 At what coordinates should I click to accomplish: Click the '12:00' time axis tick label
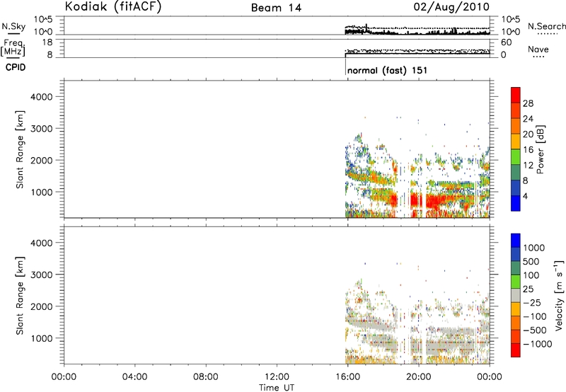pyautogui.click(x=277, y=377)
